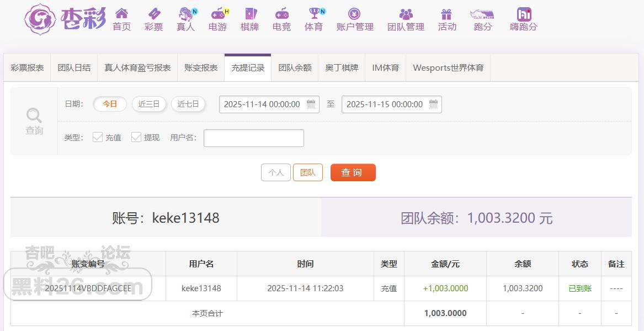Choose the 近七日 date range option
The image size is (644, 331).
(188, 104)
